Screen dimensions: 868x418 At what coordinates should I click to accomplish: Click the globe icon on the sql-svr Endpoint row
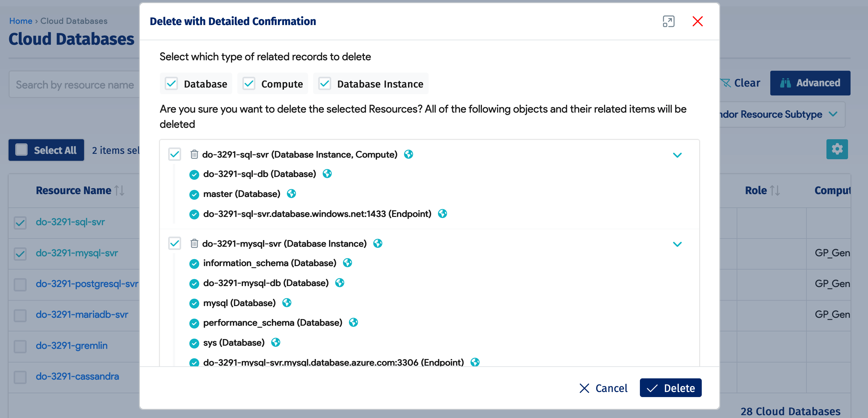443,213
